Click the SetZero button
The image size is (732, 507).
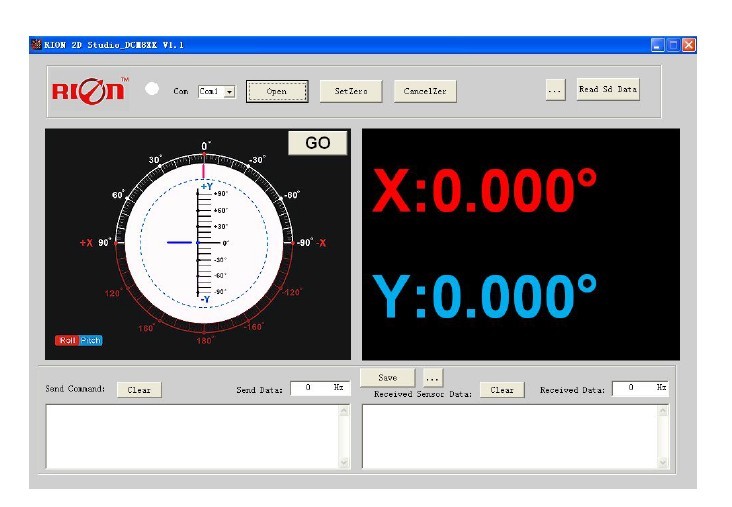351,91
